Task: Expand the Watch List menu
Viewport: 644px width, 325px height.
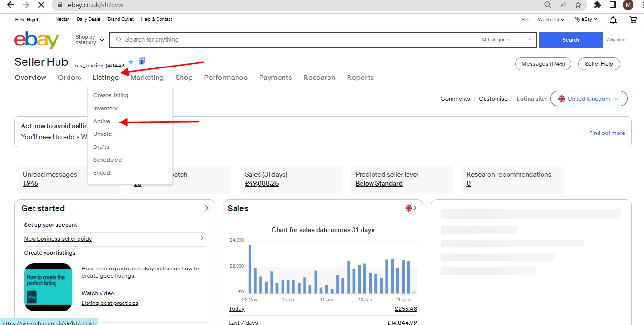Action: coord(551,20)
